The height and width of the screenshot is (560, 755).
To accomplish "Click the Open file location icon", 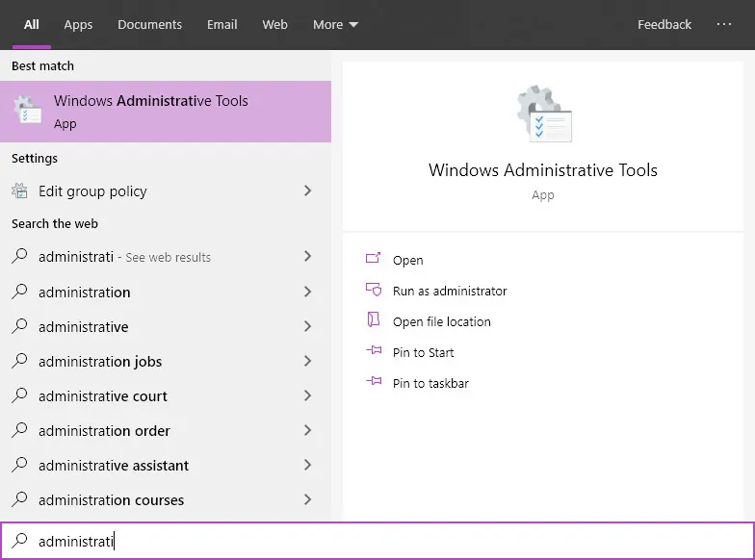I will (374, 319).
